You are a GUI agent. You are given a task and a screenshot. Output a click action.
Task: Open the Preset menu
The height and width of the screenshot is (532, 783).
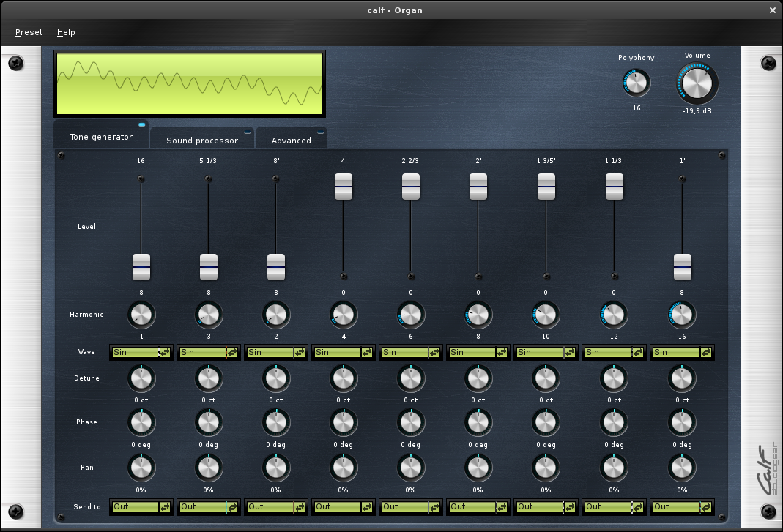[29, 32]
